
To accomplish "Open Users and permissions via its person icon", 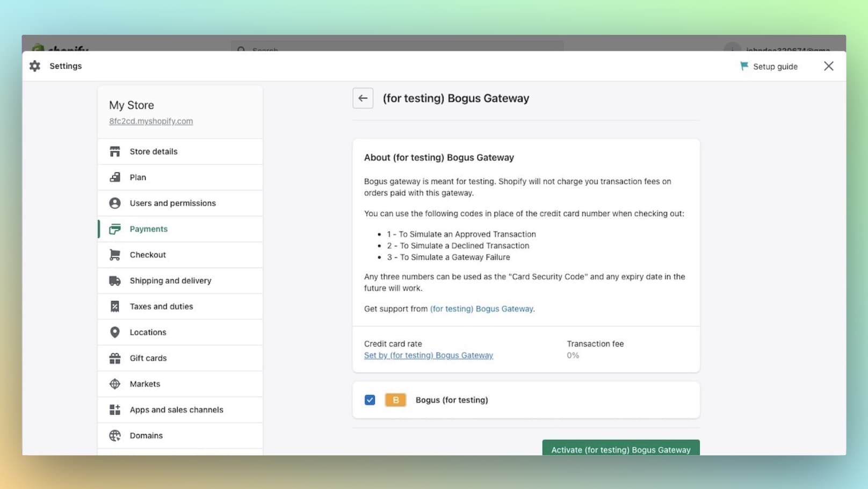I will pyautogui.click(x=114, y=203).
